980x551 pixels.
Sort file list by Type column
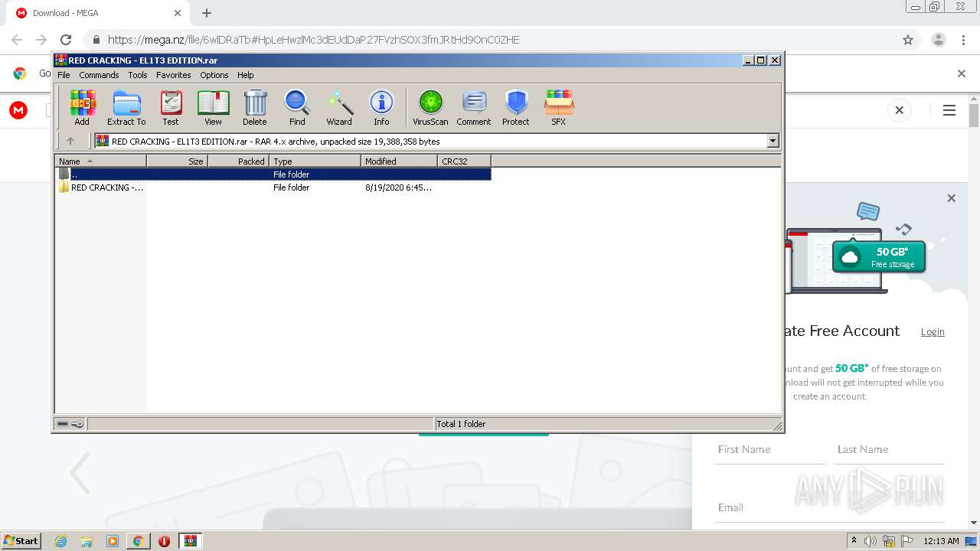(x=315, y=161)
